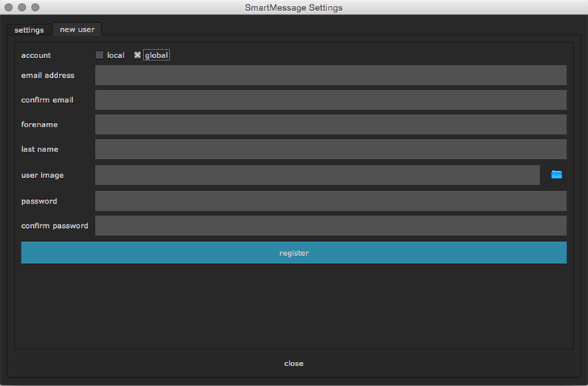
Task: Click the SmartMessage Settings window title
Action: (x=293, y=7)
